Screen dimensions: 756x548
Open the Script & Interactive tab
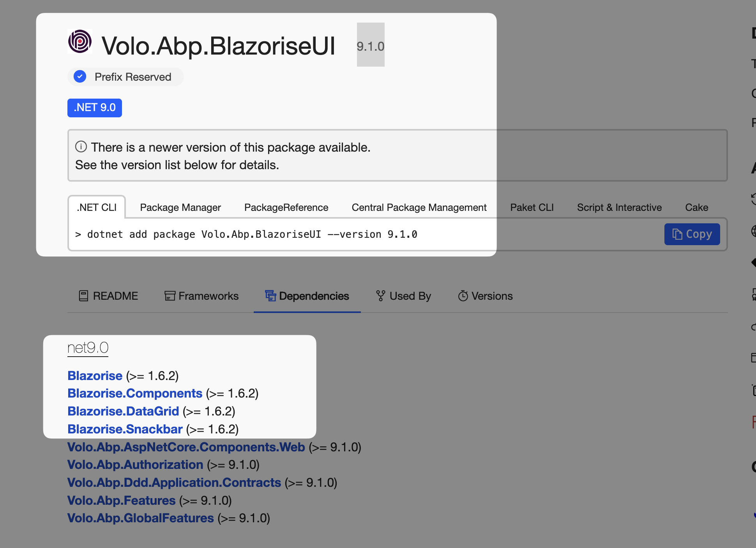pyautogui.click(x=619, y=207)
